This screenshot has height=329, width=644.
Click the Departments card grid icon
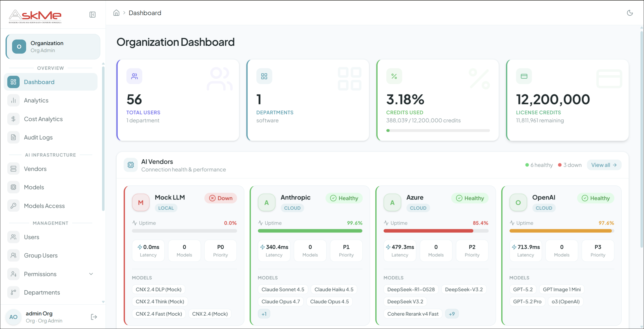click(x=264, y=76)
